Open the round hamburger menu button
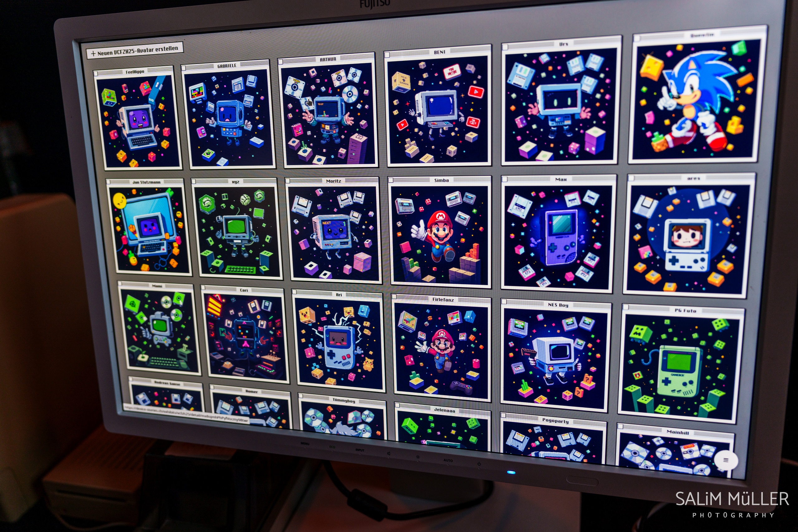The height and width of the screenshot is (532, 798). [726, 460]
